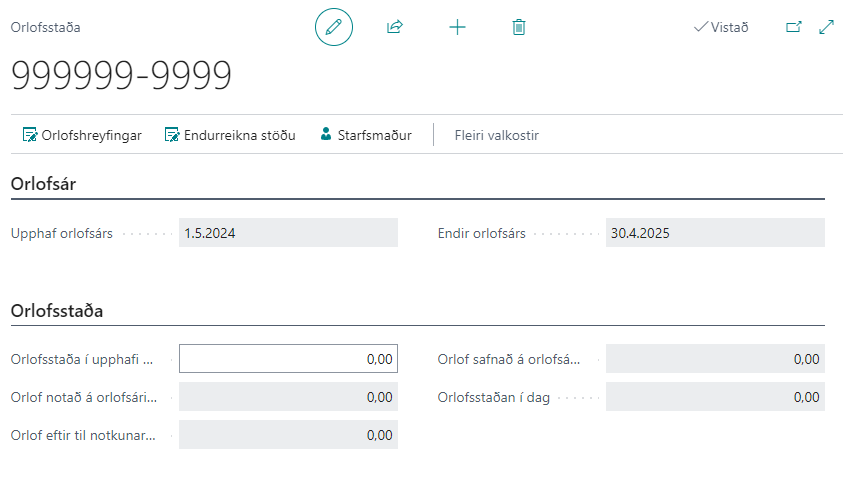Click the Orlof safnað á orlofsári field
This screenshot has height=486, width=850.
click(715, 359)
